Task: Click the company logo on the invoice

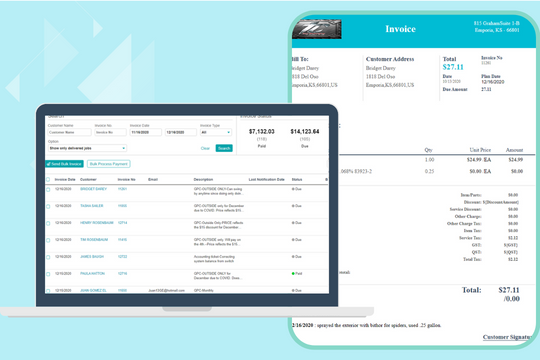Action: point(317,29)
